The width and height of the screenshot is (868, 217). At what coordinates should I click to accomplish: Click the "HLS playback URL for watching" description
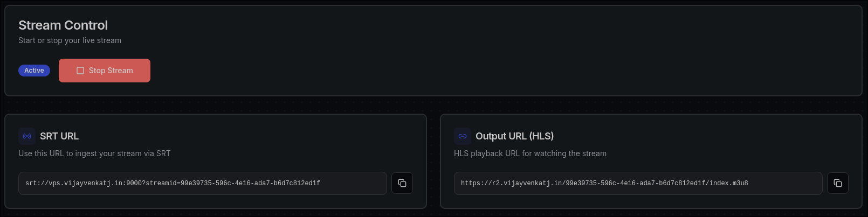pos(530,153)
